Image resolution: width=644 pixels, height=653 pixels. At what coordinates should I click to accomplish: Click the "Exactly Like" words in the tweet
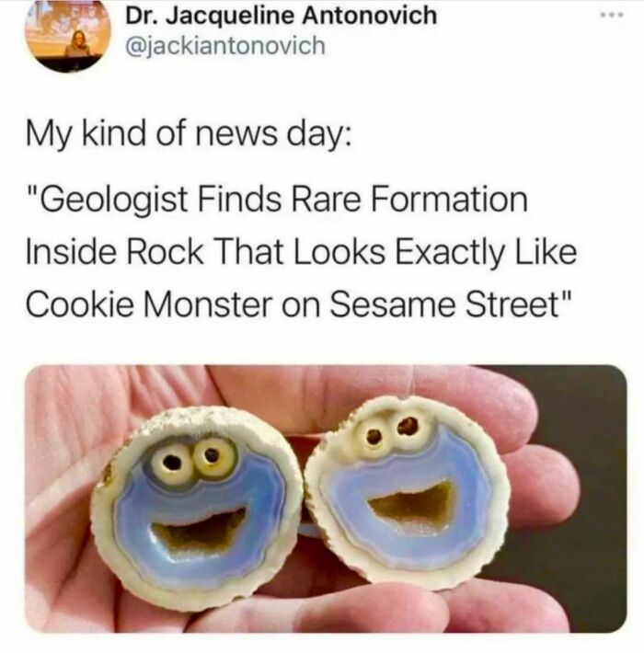coord(486,253)
